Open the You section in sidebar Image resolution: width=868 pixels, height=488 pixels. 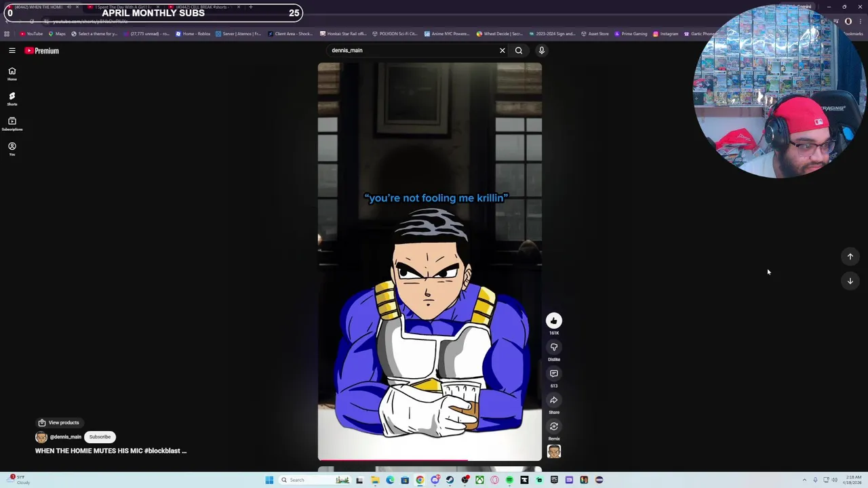pos(12,149)
